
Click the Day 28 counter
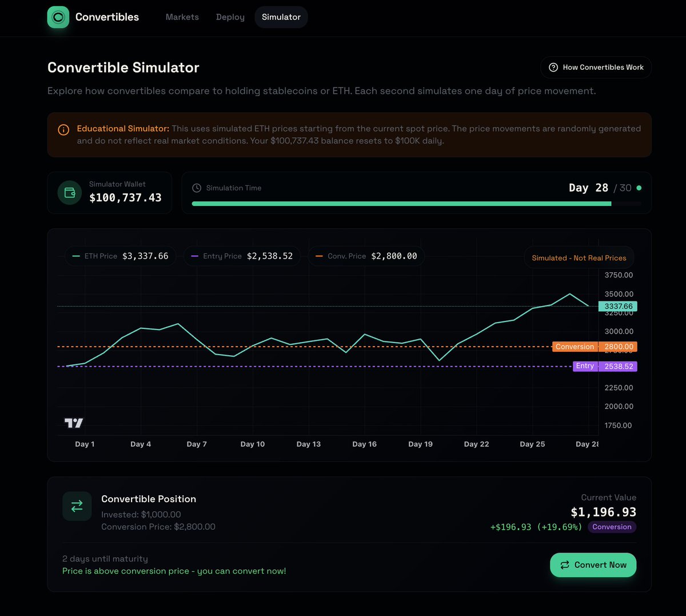(588, 188)
